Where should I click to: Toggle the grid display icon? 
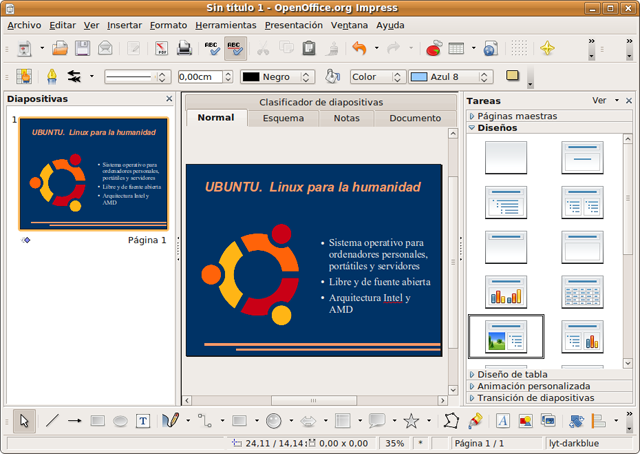pos(519,48)
